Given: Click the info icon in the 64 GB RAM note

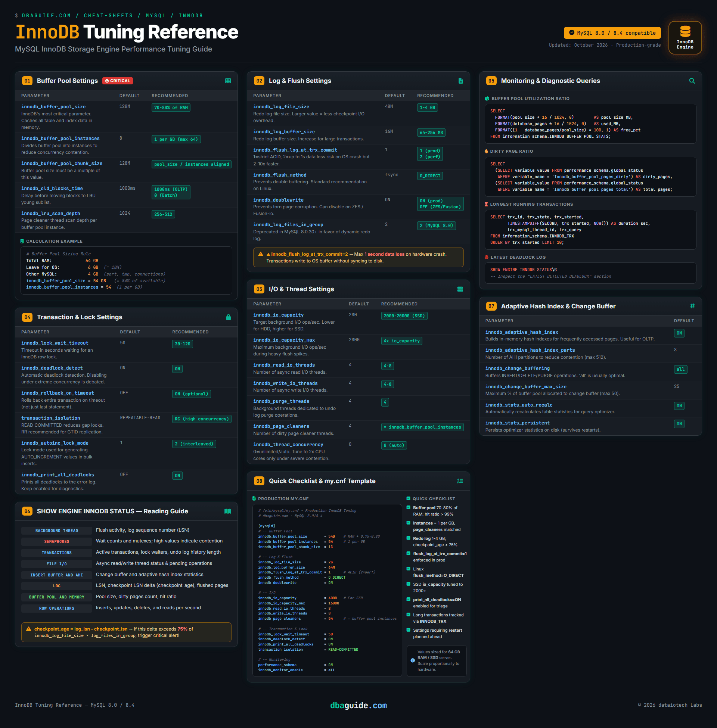Looking at the screenshot, I should 412,660.
